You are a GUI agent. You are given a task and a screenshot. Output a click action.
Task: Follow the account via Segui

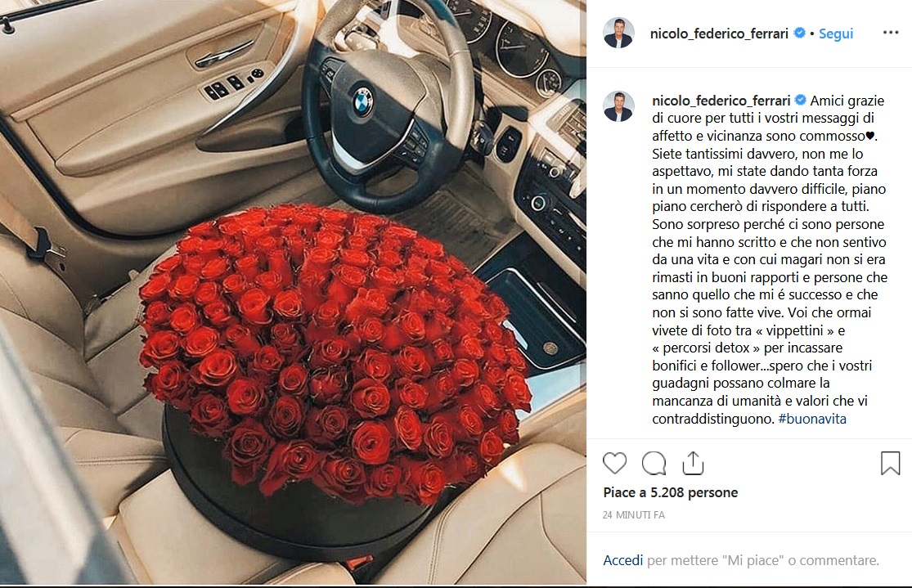[836, 34]
